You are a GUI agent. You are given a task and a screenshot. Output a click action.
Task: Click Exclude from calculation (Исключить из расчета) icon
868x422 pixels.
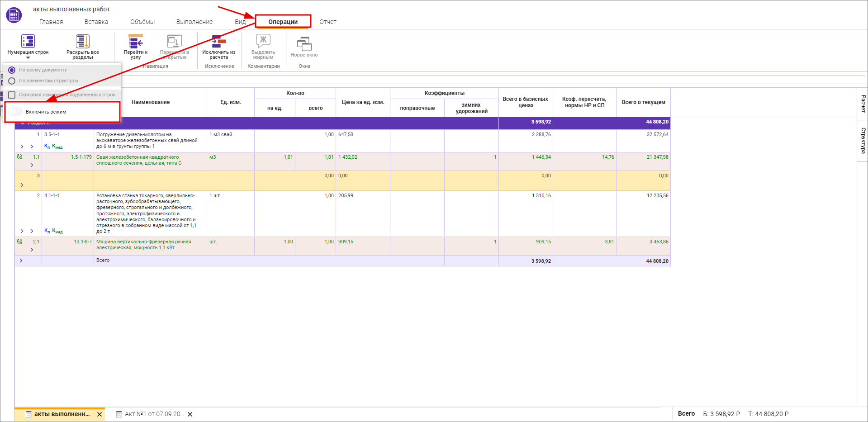coord(219,42)
